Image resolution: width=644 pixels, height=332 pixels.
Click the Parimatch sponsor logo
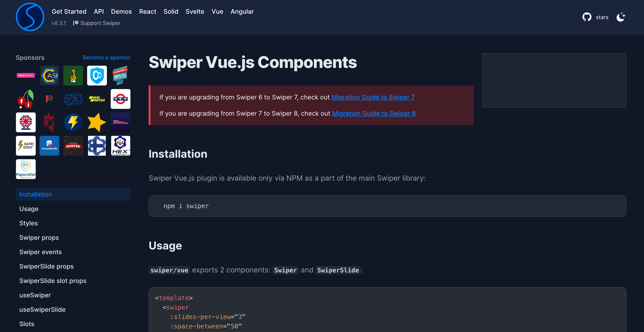point(97,99)
